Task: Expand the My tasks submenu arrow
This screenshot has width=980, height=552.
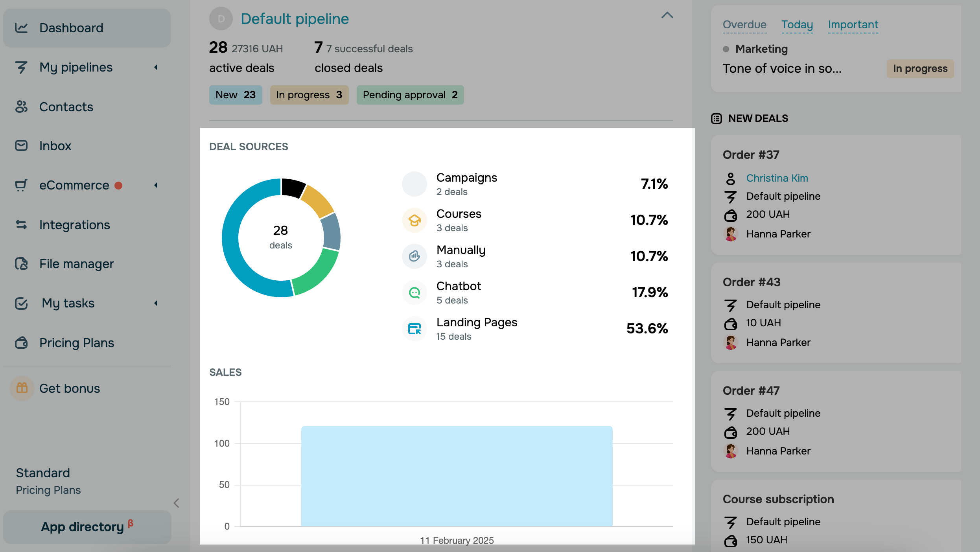Action: click(156, 303)
